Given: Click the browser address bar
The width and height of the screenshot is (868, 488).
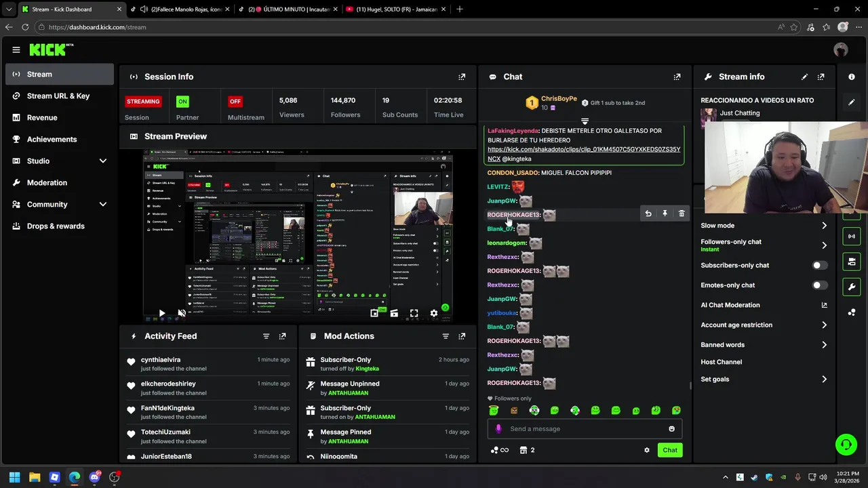Looking at the screenshot, I should coord(407,27).
